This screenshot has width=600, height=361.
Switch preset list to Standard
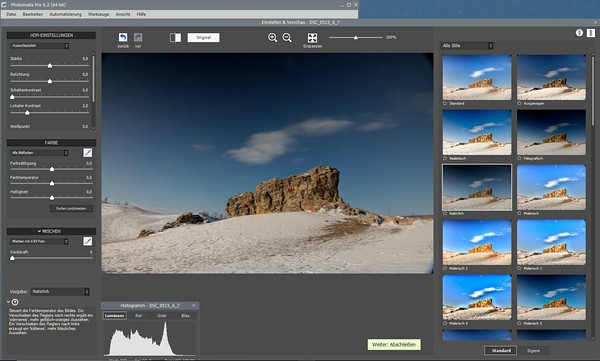(x=501, y=350)
